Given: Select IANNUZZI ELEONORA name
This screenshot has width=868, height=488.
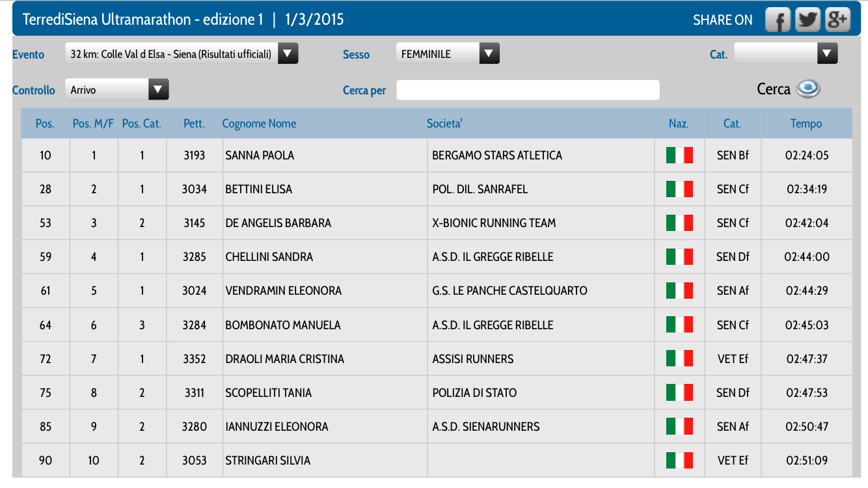Looking at the screenshot, I should click(277, 426).
